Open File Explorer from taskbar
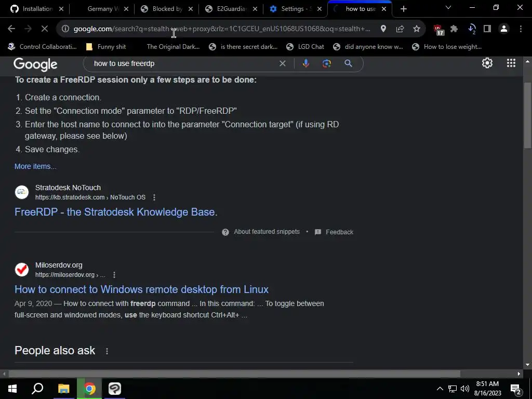Screen dimensions: 532x399 pyautogui.click(x=64, y=389)
